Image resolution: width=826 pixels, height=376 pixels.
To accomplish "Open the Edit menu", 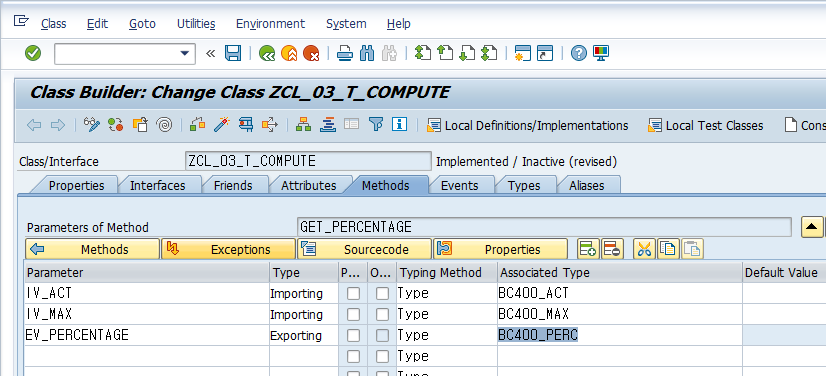I will pos(97,24).
